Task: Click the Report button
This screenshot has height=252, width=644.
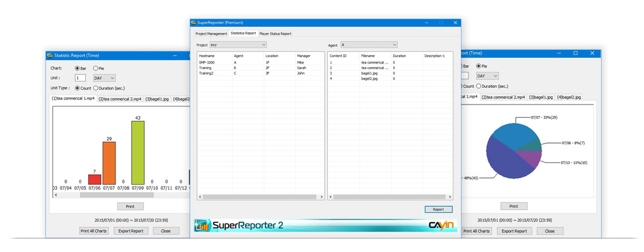Action: click(x=438, y=209)
